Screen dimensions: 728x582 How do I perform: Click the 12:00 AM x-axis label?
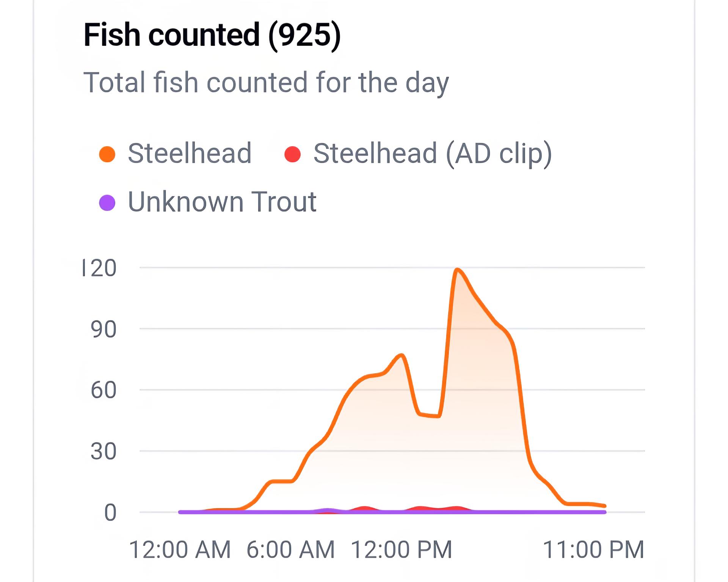coord(180,549)
